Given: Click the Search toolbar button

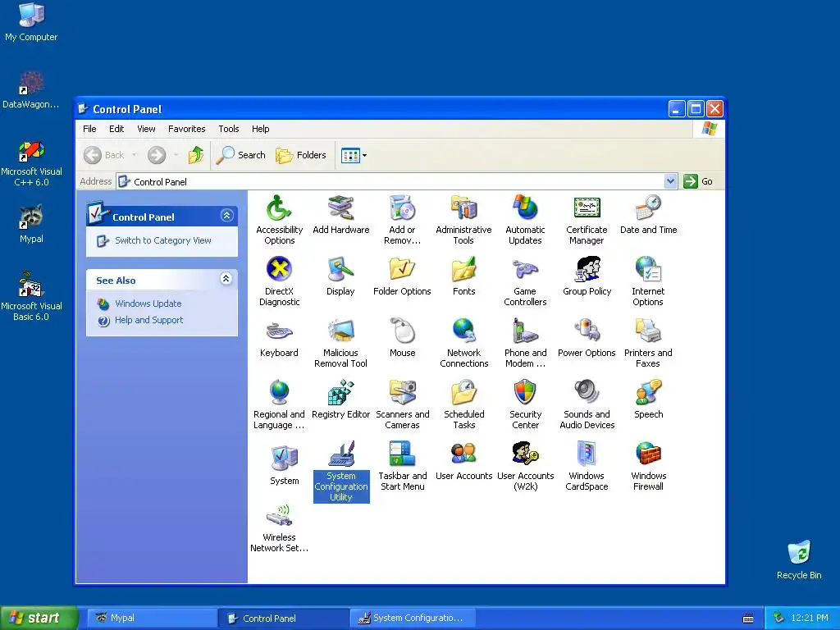Looking at the screenshot, I should (241, 155).
